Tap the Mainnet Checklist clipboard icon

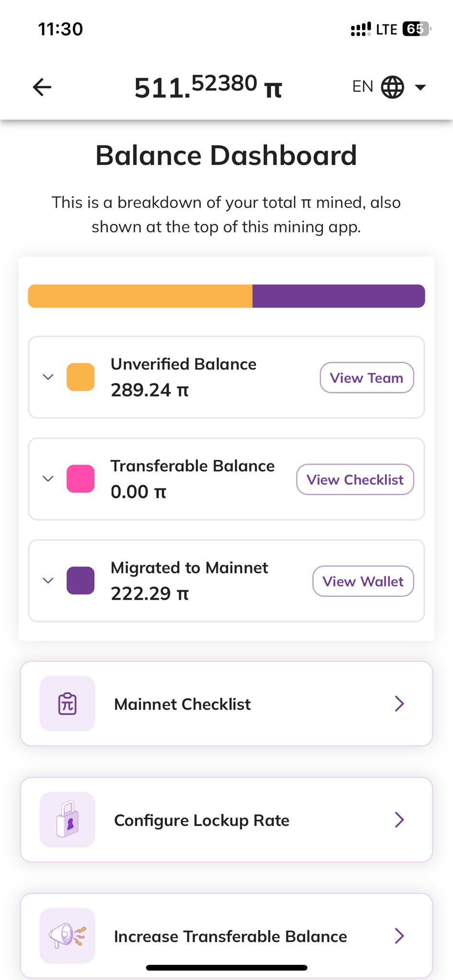pos(68,703)
